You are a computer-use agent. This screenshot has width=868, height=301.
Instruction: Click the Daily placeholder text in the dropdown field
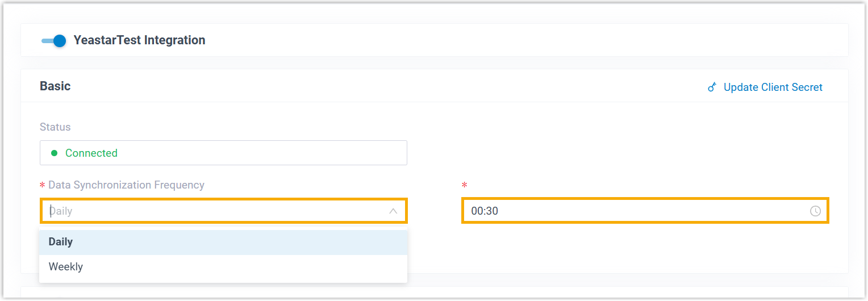point(62,211)
